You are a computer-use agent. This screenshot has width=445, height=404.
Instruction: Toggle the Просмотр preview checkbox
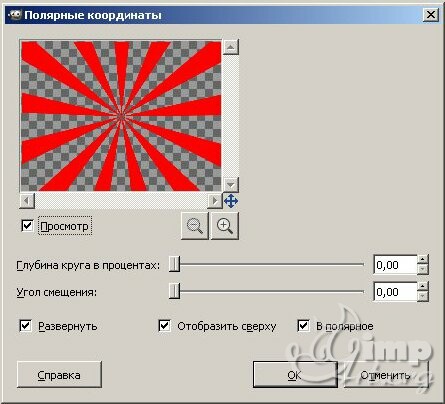[x=27, y=226]
